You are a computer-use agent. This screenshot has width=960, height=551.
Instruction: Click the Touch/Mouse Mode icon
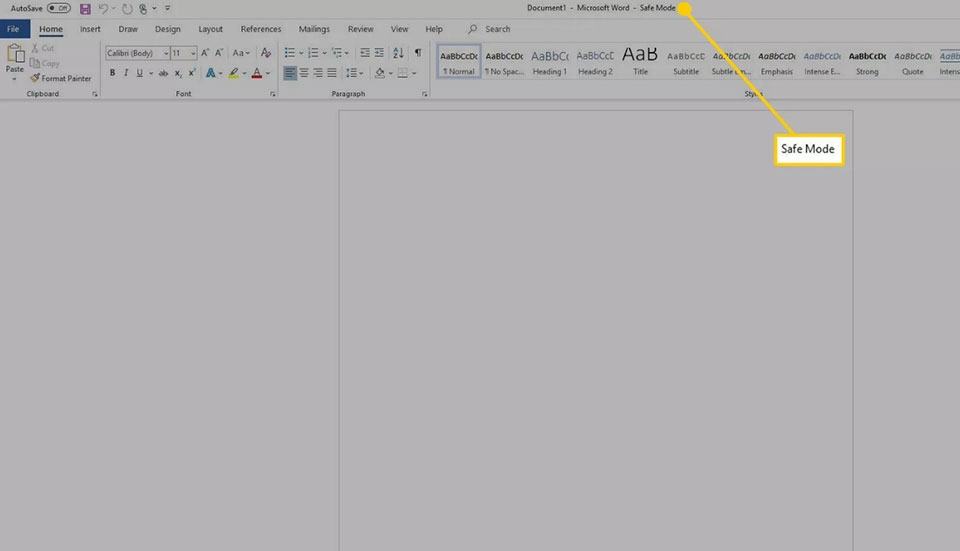coord(143,9)
